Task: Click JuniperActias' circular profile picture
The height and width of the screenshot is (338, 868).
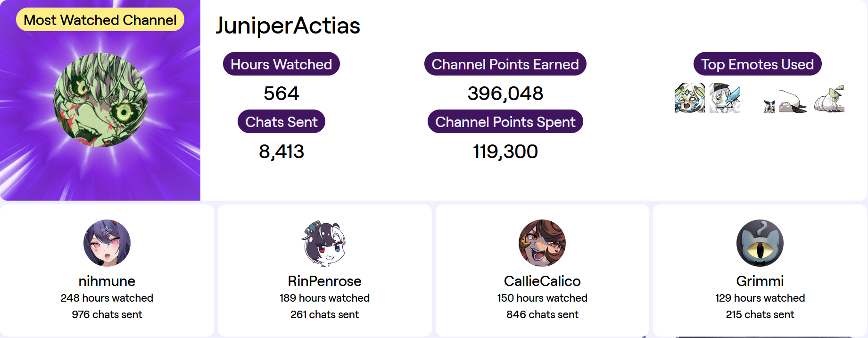Action: click(x=100, y=100)
